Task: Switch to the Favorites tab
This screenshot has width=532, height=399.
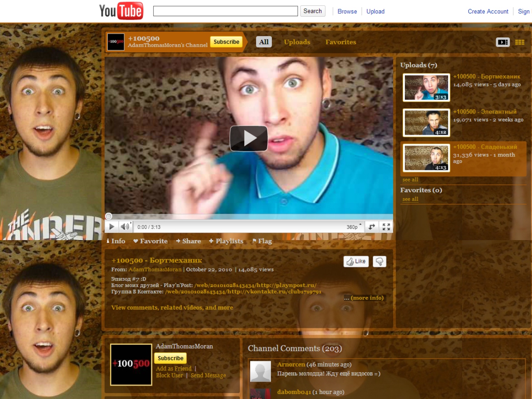Action: pos(341,42)
